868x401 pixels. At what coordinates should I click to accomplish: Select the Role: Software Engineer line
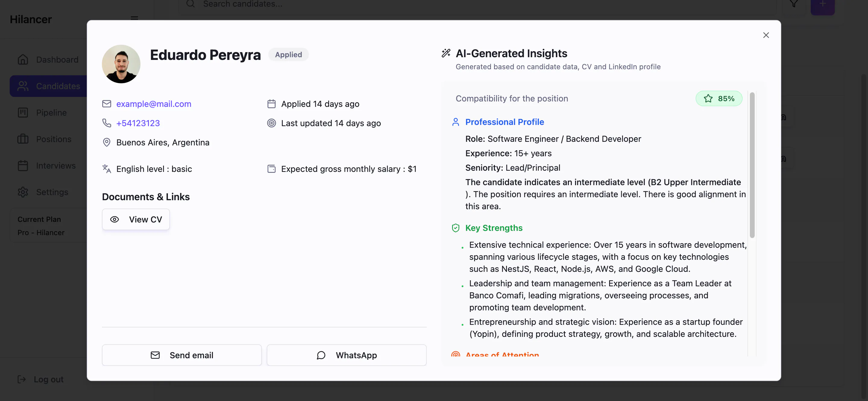tap(553, 139)
